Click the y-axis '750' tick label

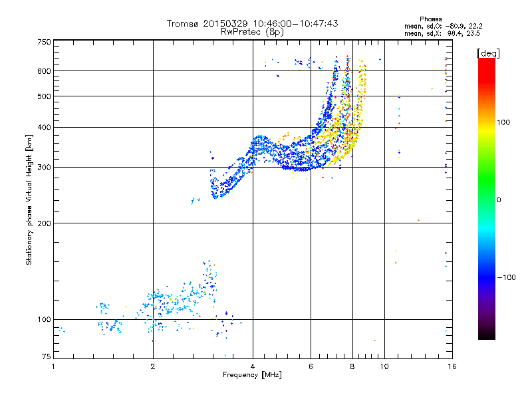tap(44, 42)
